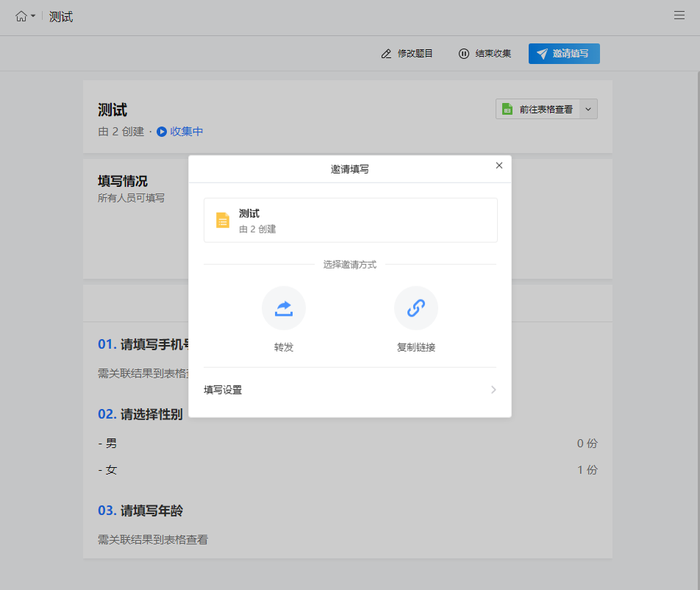Viewport: 700px width, 590px height.
Task: Click the 修改题目 pencil icon
Action: click(386, 54)
